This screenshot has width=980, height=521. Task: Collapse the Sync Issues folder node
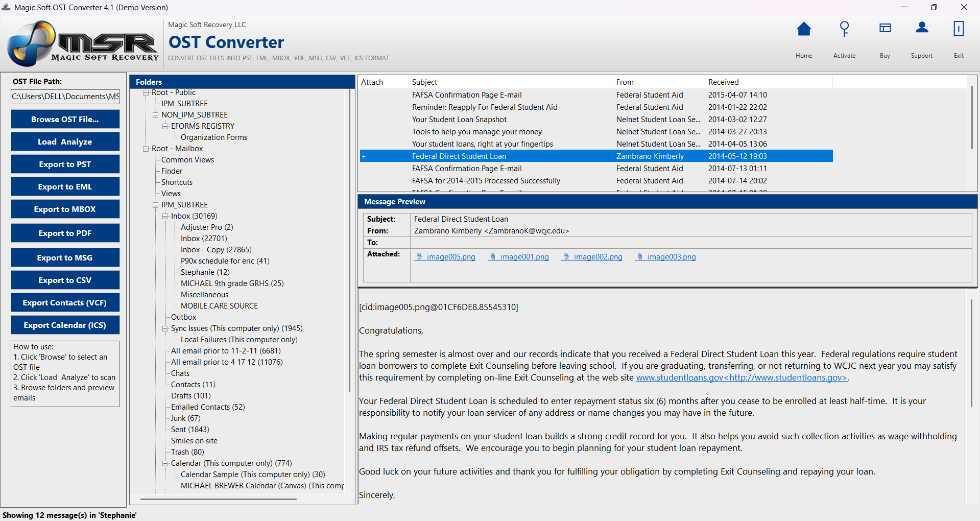pyautogui.click(x=165, y=328)
